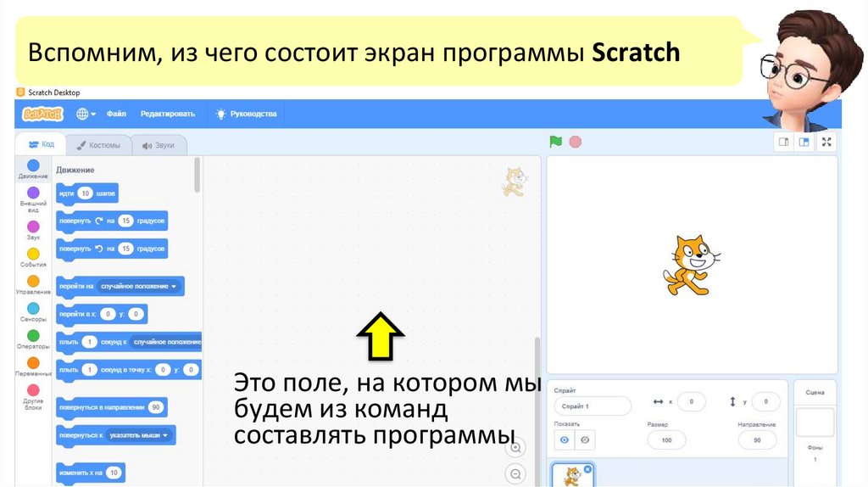Select the Другие блоки category

(x=33, y=397)
